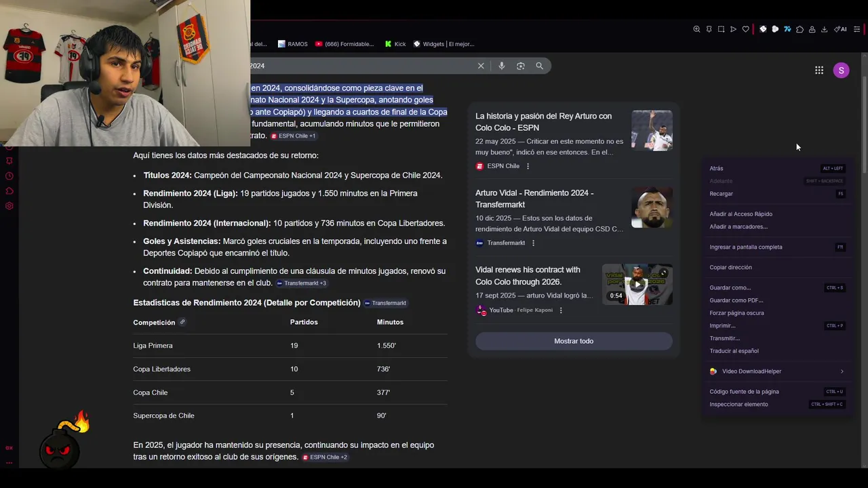Open the '(666) Formidable...' YouTube bookmark
Viewport: 868px width, 488px height.
(344, 44)
